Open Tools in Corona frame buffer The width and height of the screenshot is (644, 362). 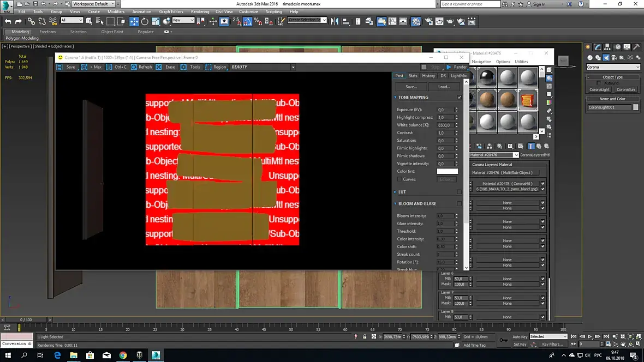point(190,67)
